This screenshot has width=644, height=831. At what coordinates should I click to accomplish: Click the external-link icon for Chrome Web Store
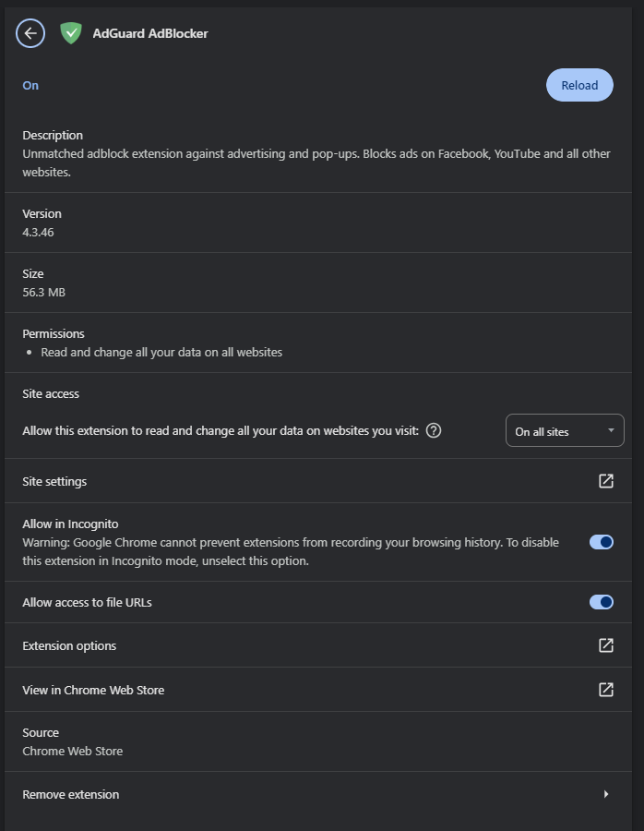(x=605, y=690)
